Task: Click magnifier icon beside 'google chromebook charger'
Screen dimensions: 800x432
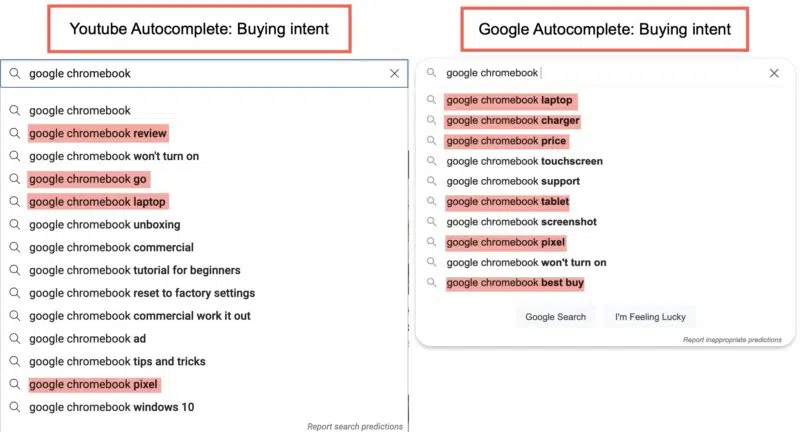Action: tap(431, 121)
